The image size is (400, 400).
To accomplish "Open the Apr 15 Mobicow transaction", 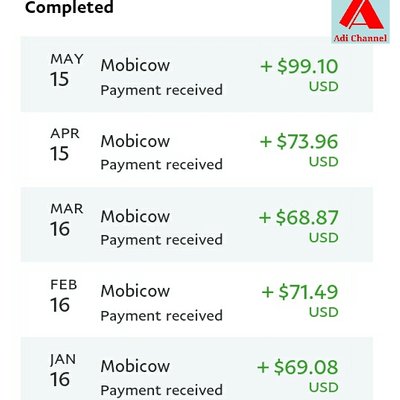I will pos(197,150).
